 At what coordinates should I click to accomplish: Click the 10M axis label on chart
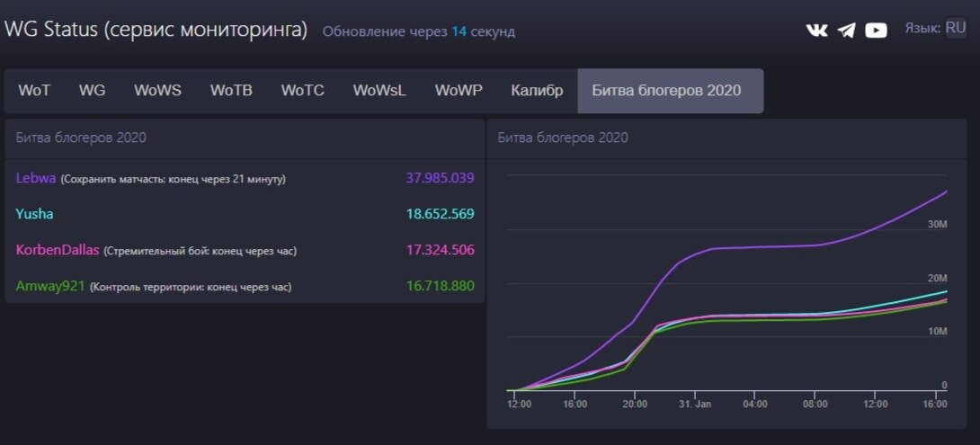[x=938, y=332]
